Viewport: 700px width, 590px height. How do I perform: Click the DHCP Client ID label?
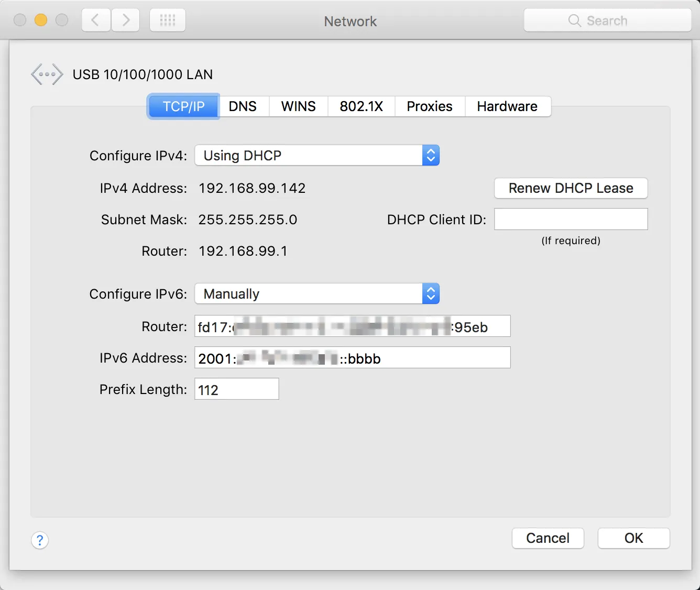point(436,220)
